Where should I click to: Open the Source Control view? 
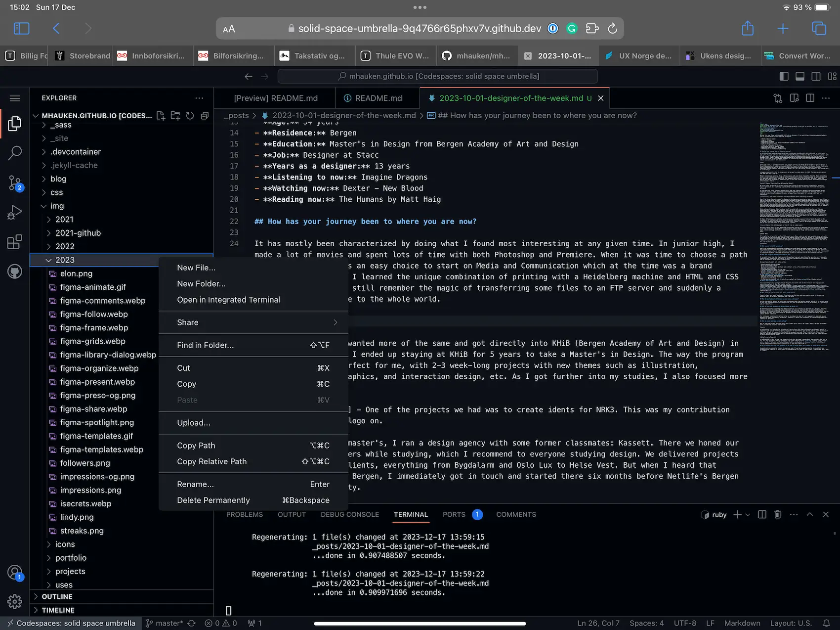(x=14, y=183)
